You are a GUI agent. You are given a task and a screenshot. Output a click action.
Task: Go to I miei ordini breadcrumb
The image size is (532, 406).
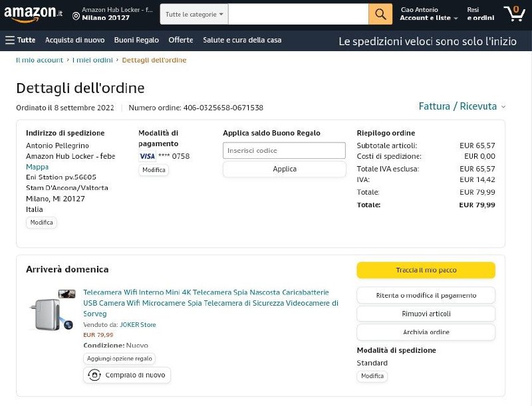pyautogui.click(x=92, y=60)
